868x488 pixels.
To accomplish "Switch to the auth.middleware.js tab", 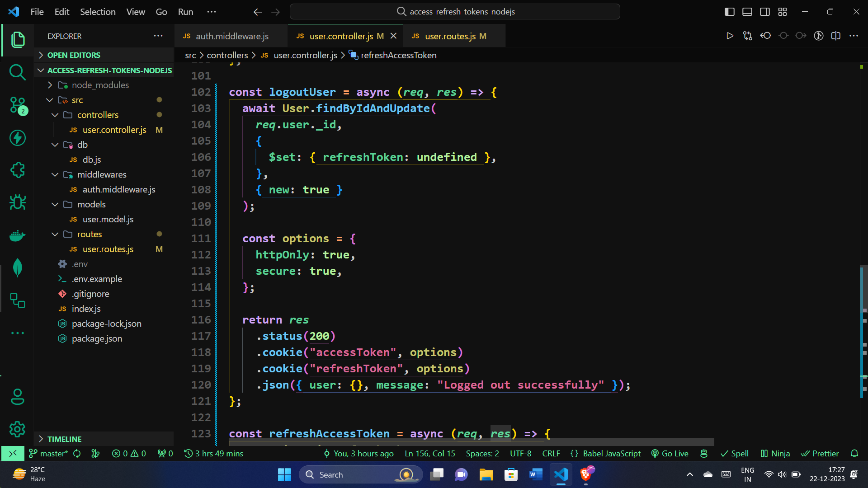I will coord(231,36).
